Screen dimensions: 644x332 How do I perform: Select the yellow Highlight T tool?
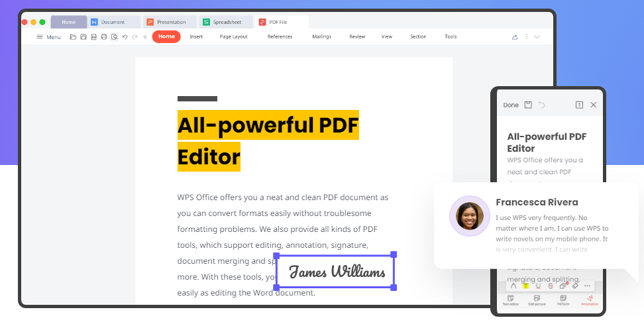pyautogui.click(x=525, y=286)
